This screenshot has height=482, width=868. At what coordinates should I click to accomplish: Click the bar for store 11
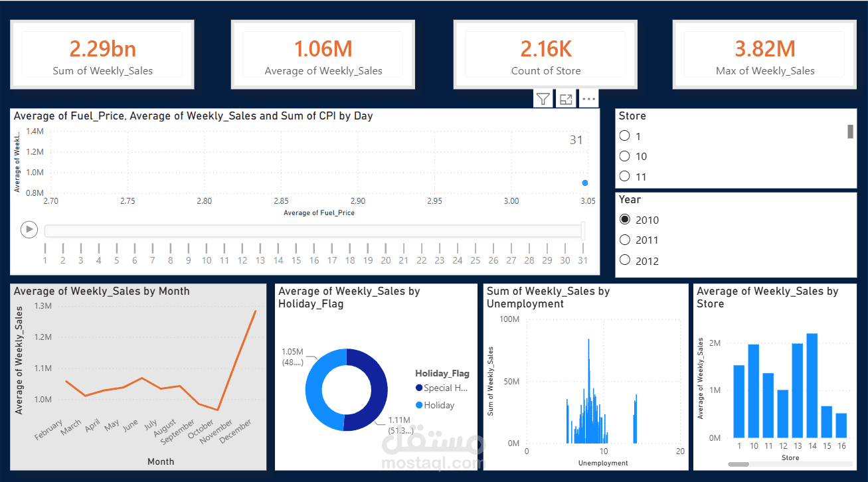(x=768, y=406)
